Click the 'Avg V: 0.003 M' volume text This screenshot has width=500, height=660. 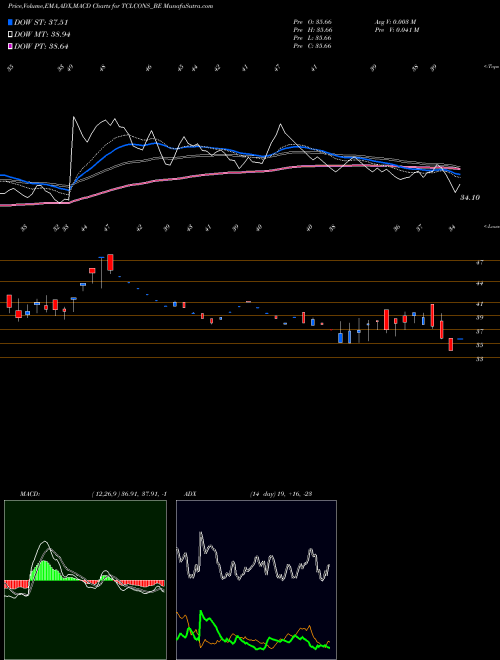(x=396, y=22)
